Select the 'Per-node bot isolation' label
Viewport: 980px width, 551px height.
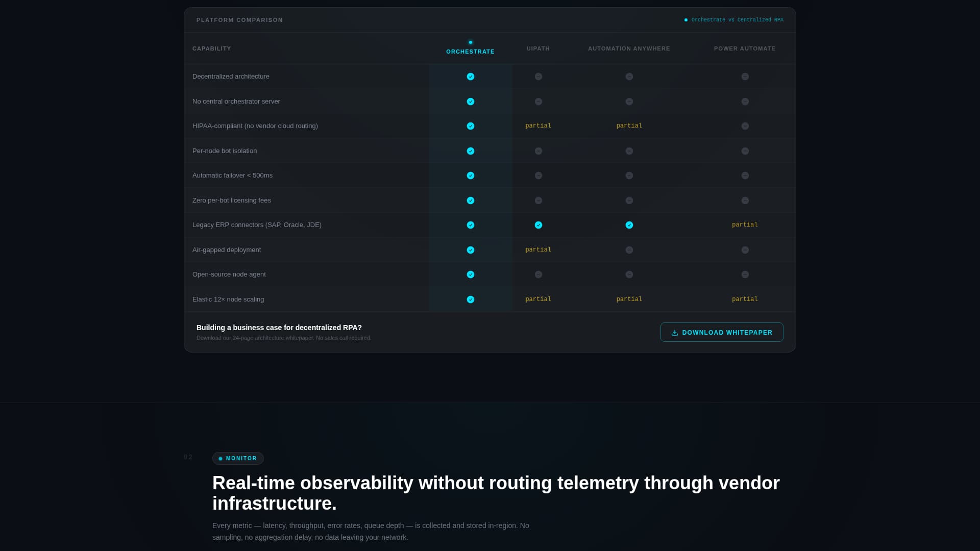tap(225, 151)
